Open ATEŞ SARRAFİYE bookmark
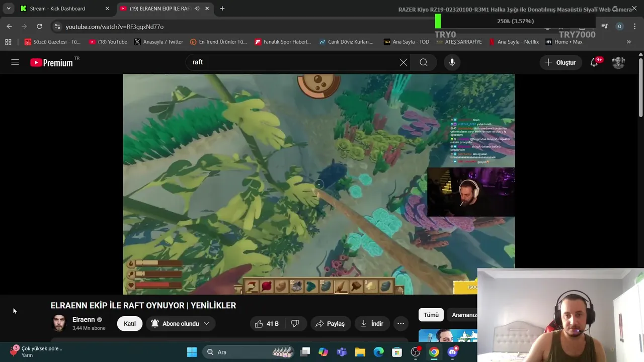 click(x=459, y=42)
